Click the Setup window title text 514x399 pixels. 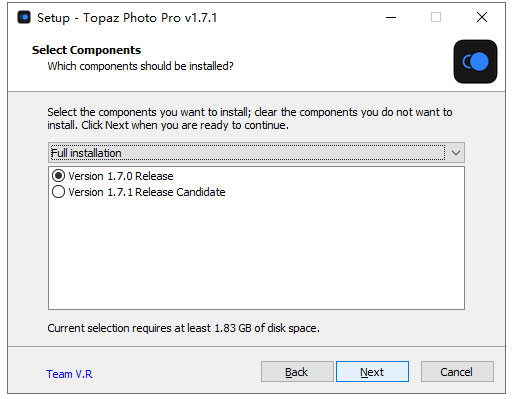(x=127, y=18)
